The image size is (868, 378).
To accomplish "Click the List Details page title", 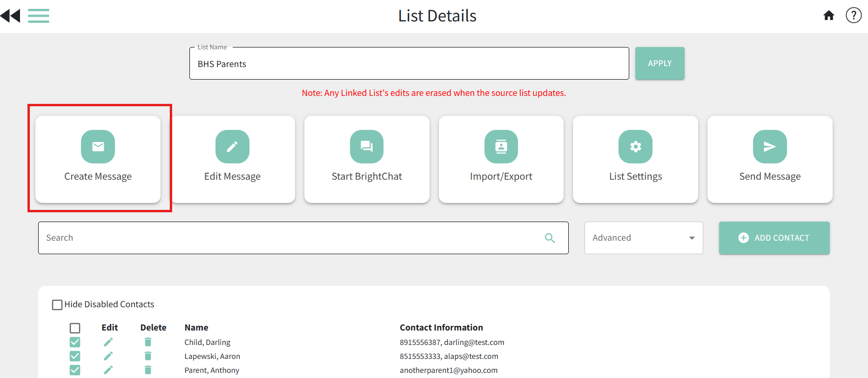I will point(437,16).
